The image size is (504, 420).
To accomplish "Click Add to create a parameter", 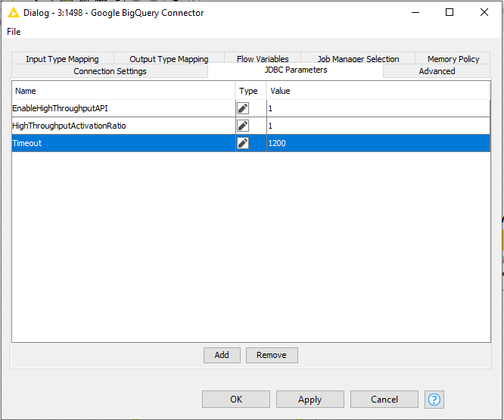I will (222, 355).
